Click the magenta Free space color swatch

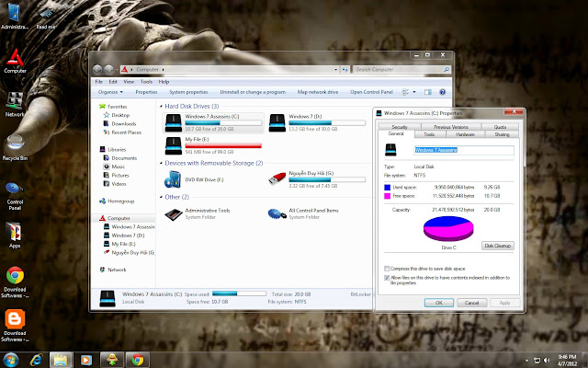pos(388,196)
